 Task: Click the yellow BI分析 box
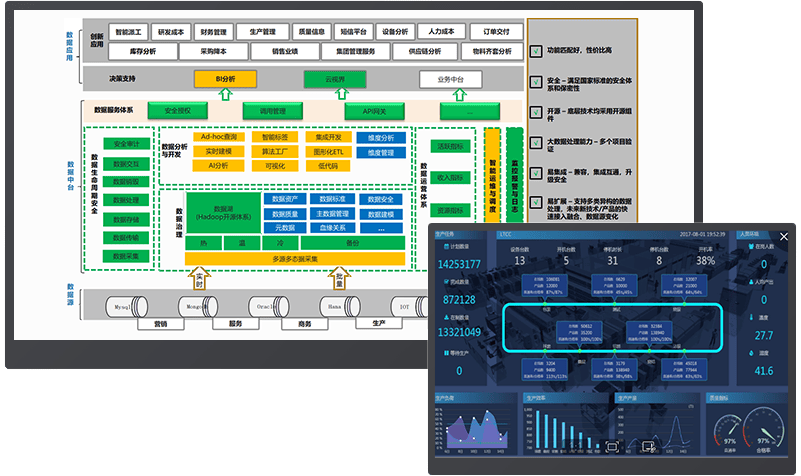(x=226, y=77)
